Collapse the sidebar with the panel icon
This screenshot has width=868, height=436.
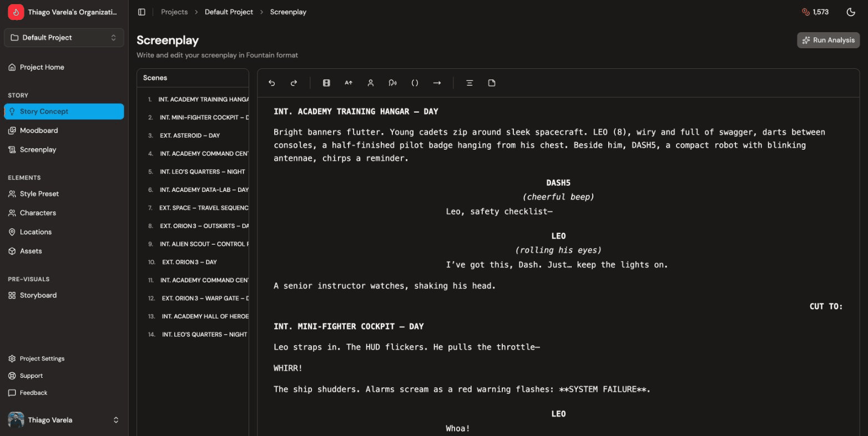142,12
